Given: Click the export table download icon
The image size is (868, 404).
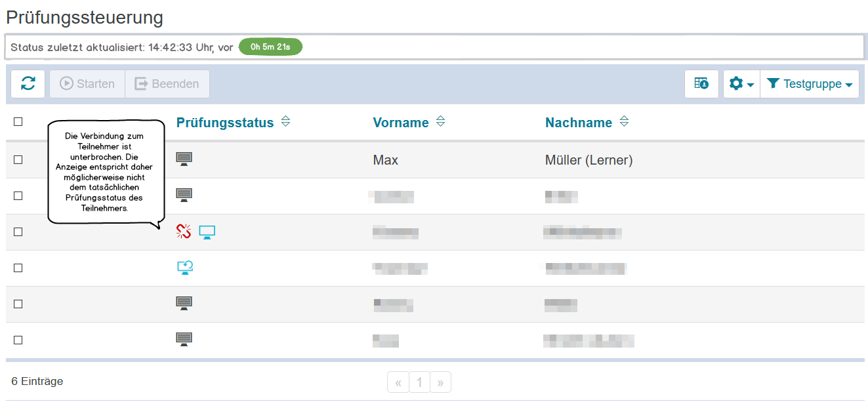Looking at the screenshot, I should tap(701, 84).
